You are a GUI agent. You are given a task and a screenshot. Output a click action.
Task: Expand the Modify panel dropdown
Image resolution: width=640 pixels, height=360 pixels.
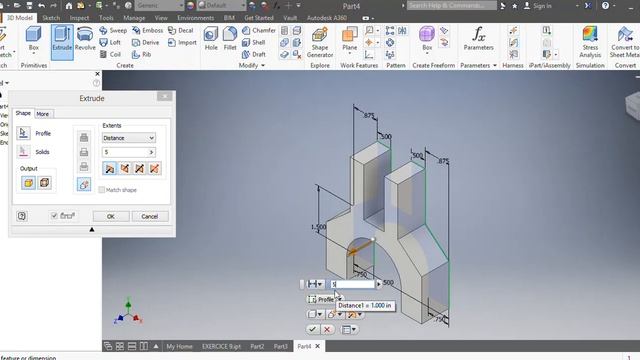point(263,65)
